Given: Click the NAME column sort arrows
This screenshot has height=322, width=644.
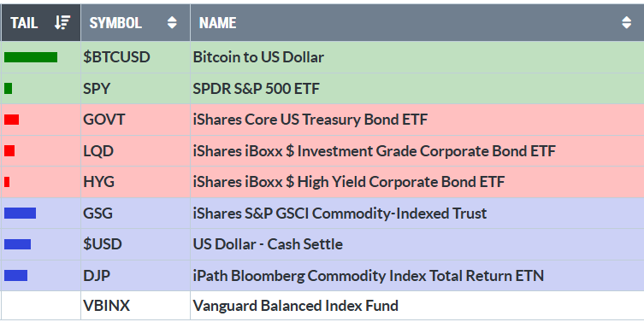Looking at the screenshot, I should pos(626,22).
